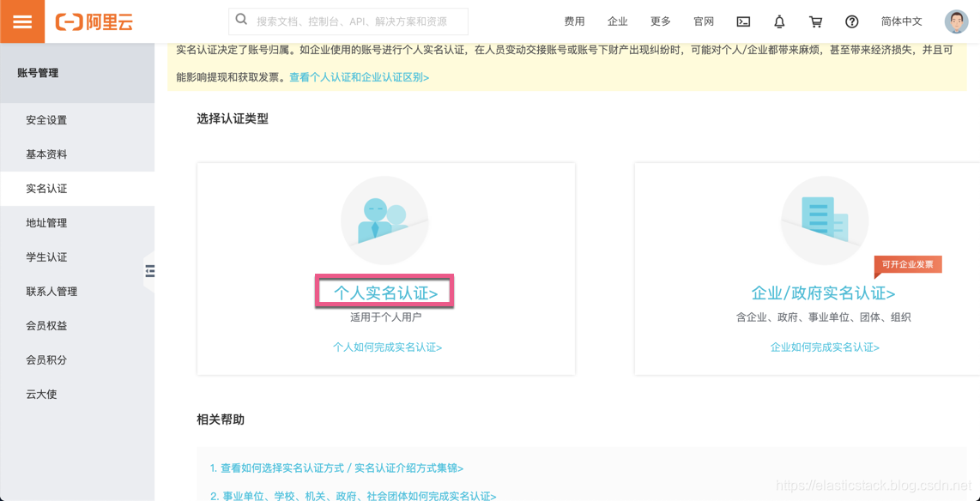Open 查看个人认证和企业认证区别> link
This screenshot has width=980, height=501.
click(x=360, y=77)
